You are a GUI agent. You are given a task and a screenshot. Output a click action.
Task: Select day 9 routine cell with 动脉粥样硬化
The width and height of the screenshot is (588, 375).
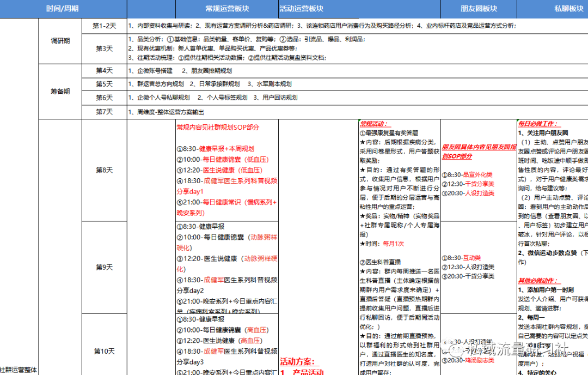point(227,267)
